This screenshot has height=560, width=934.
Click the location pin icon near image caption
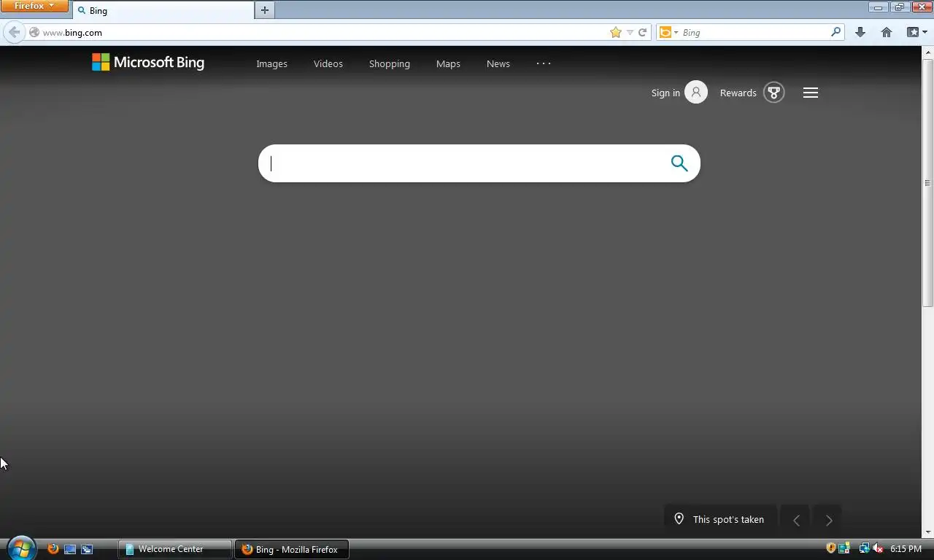[x=679, y=519]
